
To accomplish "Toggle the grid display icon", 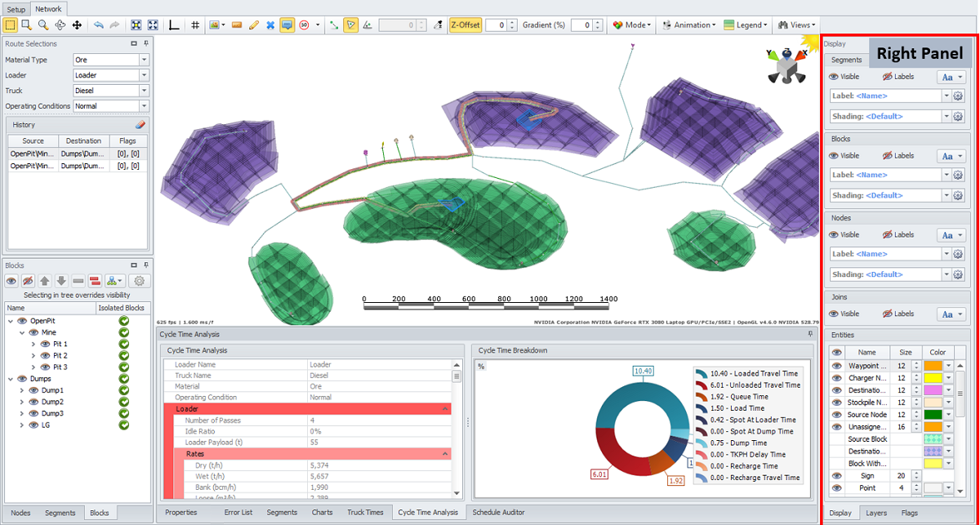I will (x=195, y=25).
